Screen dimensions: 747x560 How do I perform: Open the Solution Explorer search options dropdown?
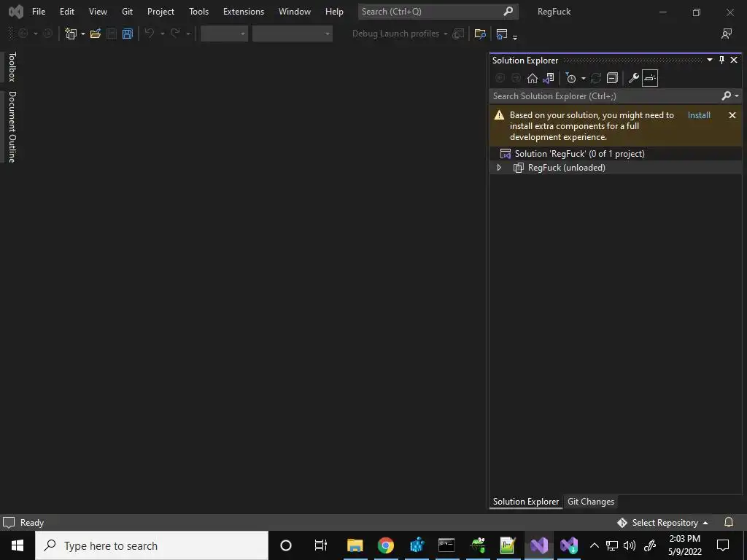(737, 96)
